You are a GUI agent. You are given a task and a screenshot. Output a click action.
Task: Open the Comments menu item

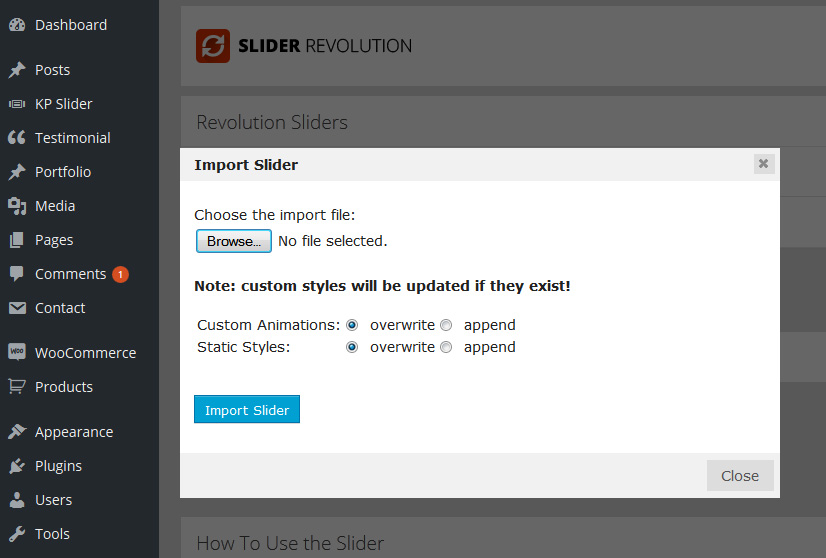[x=70, y=274]
